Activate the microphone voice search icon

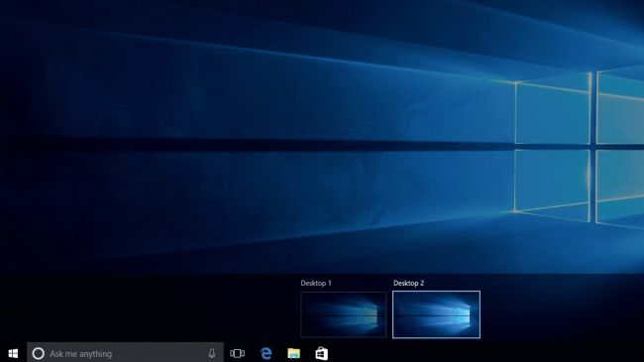(212, 353)
